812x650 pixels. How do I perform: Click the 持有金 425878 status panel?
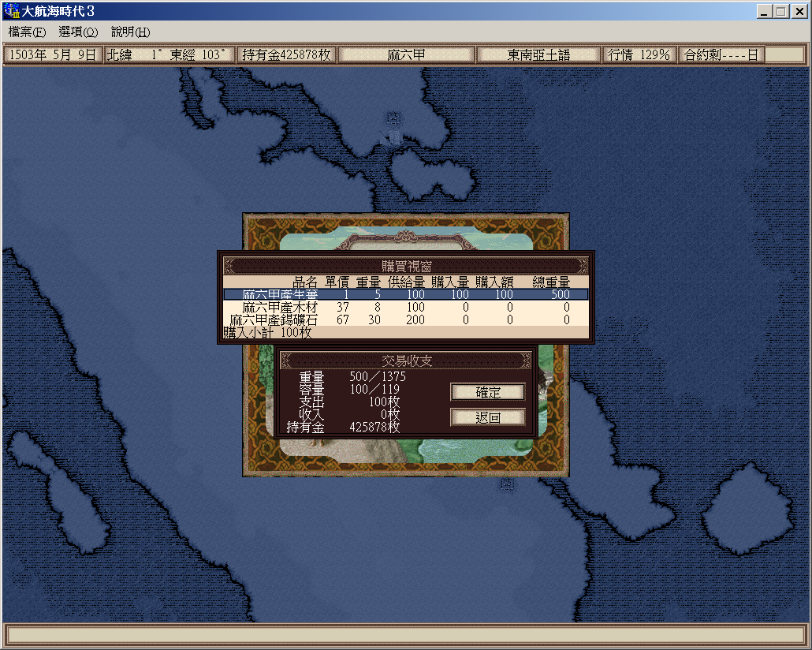(x=287, y=55)
